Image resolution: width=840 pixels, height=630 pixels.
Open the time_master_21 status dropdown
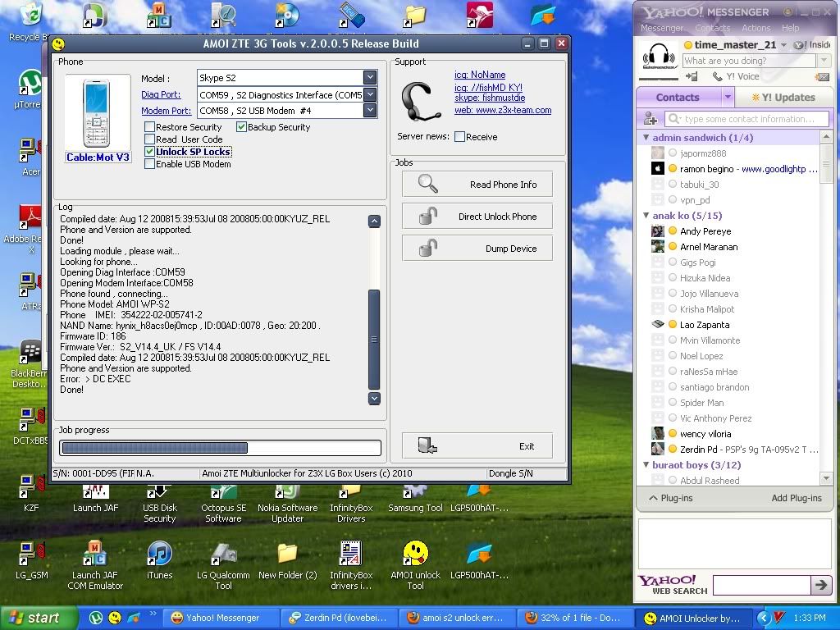point(783,45)
